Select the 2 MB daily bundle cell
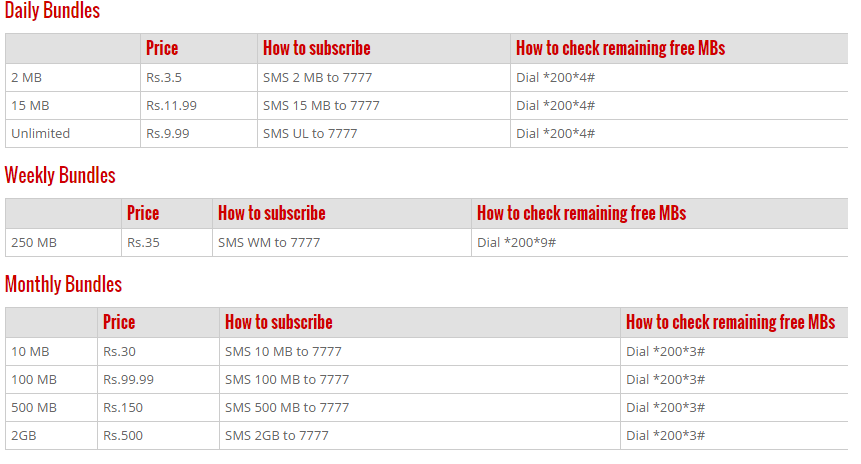This screenshot has width=861, height=464. (x=73, y=77)
